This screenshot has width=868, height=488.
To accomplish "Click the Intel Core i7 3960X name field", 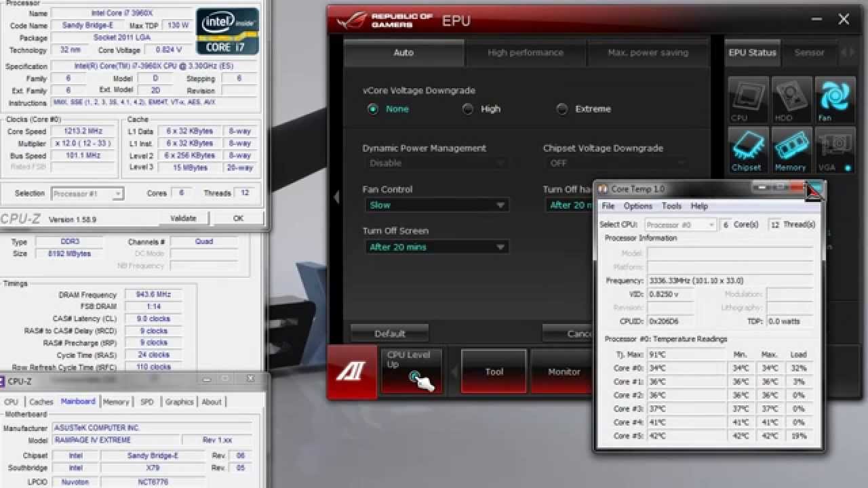I will coord(121,14).
